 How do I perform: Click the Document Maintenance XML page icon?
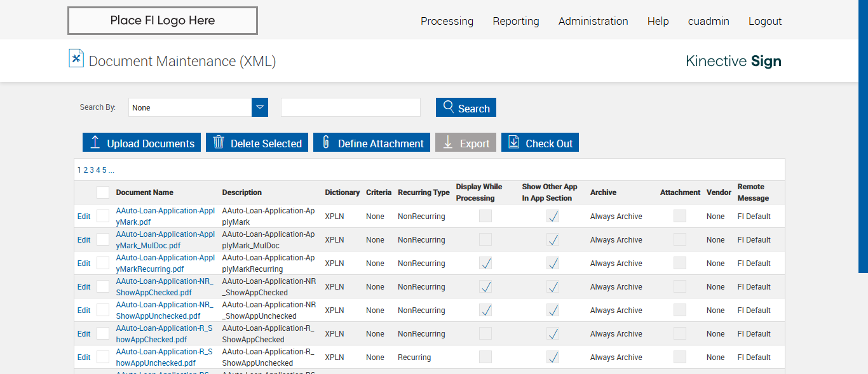click(76, 58)
